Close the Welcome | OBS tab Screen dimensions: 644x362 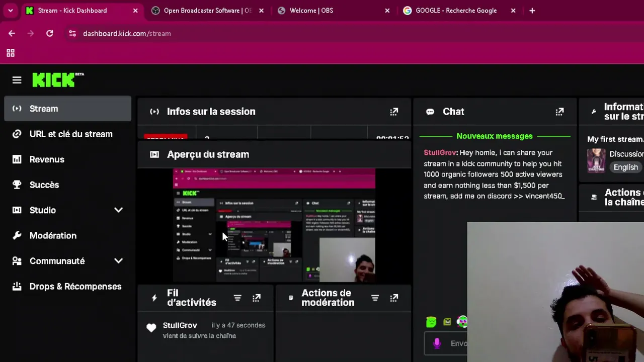click(387, 11)
